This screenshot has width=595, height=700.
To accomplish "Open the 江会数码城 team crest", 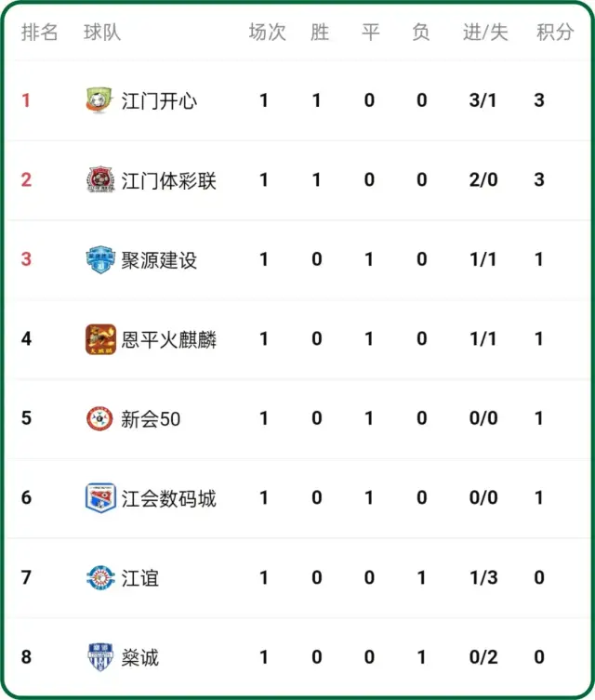I will pyautogui.click(x=100, y=497).
